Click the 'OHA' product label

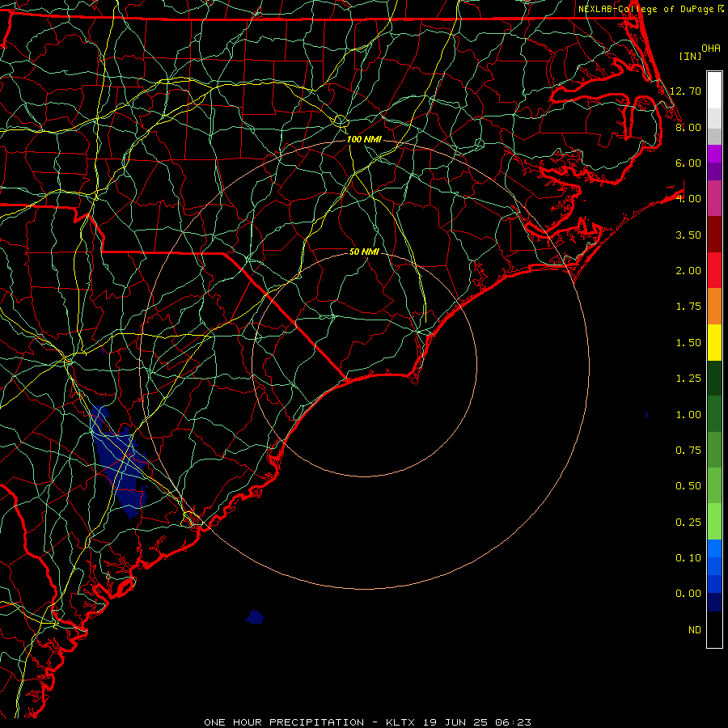point(711,49)
